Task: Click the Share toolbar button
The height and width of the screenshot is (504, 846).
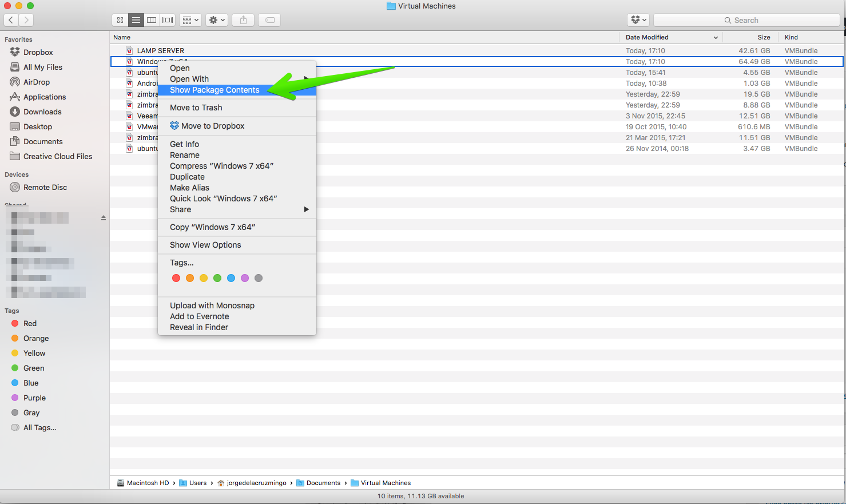Action: point(243,20)
